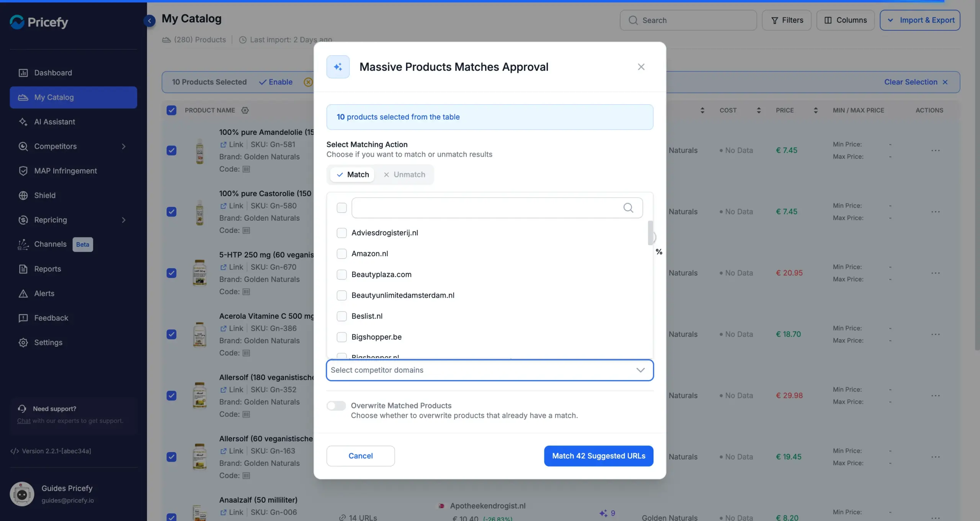This screenshot has height=521, width=980.
Task: Click the Guides Pricefy avatar
Action: (x=22, y=494)
